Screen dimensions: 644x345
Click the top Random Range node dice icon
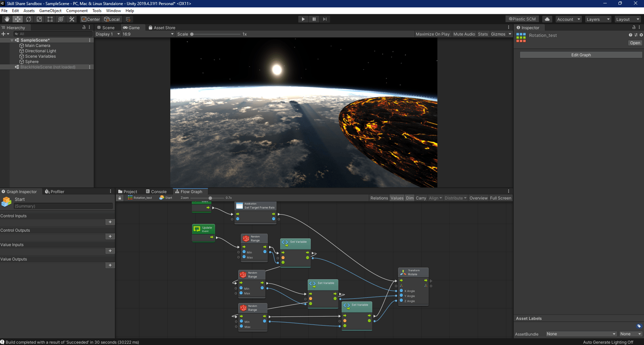pos(246,239)
